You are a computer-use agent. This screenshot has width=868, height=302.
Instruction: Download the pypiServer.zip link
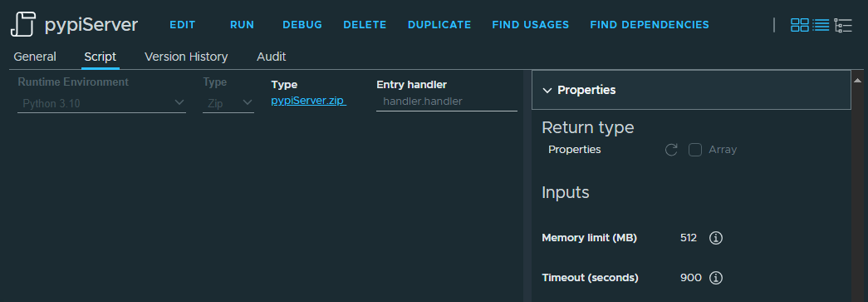(308, 101)
